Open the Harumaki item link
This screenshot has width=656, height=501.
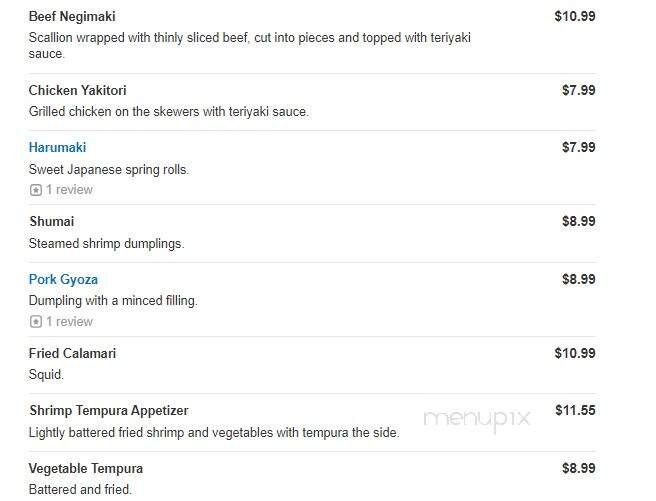(57, 148)
